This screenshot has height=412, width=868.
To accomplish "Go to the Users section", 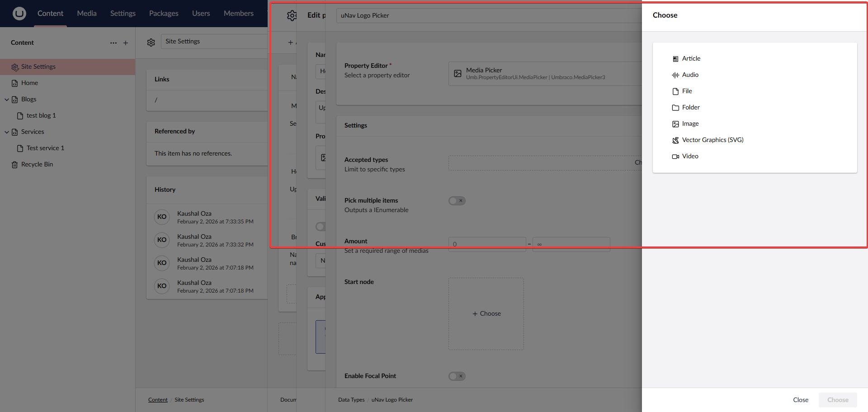I will [201, 14].
